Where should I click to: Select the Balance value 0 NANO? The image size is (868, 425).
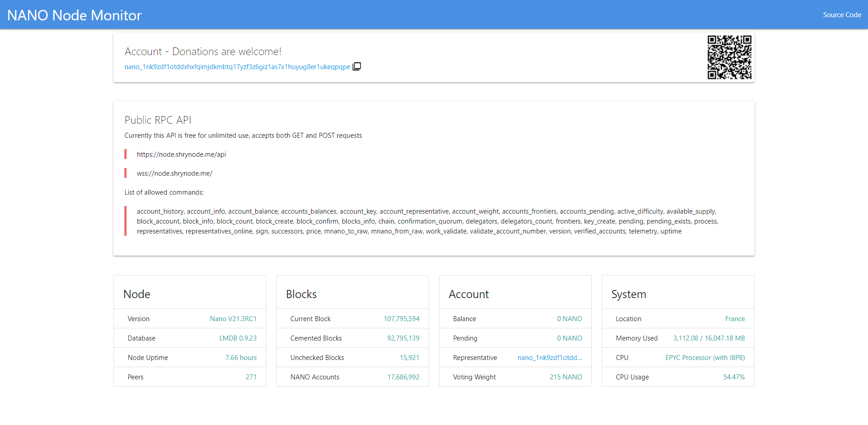(x=569, y=319)
